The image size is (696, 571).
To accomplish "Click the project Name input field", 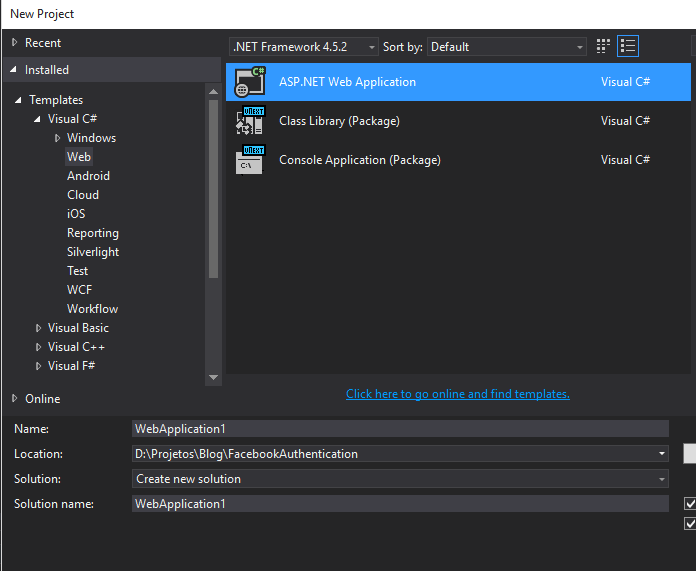I will (x=400, y=429).
